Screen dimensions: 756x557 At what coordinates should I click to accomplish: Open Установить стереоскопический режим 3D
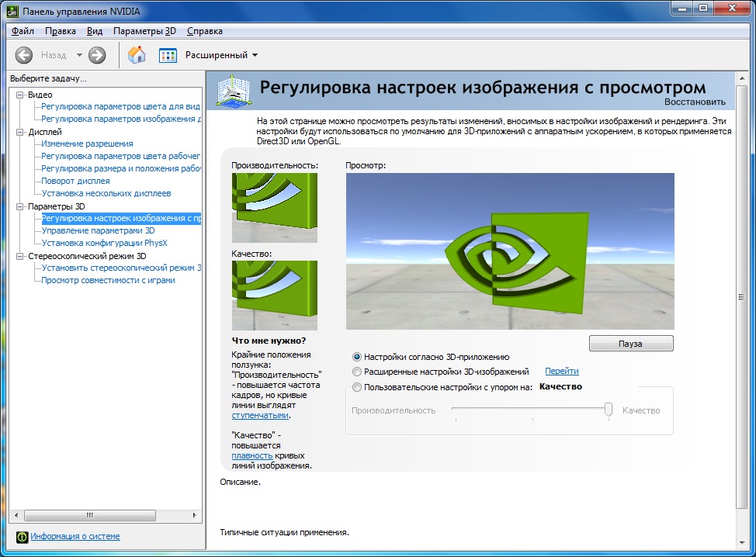pyautogui.click(x=122, y=268)
